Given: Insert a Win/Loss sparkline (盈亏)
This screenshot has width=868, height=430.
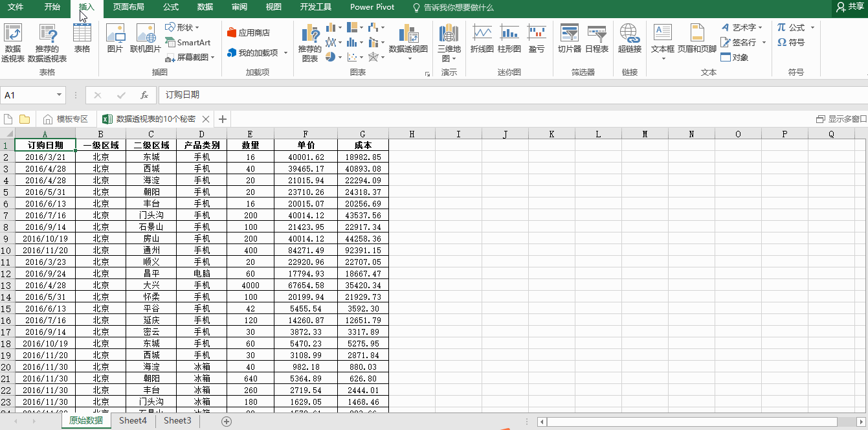Looking at the screenshot, I should 537,39.
